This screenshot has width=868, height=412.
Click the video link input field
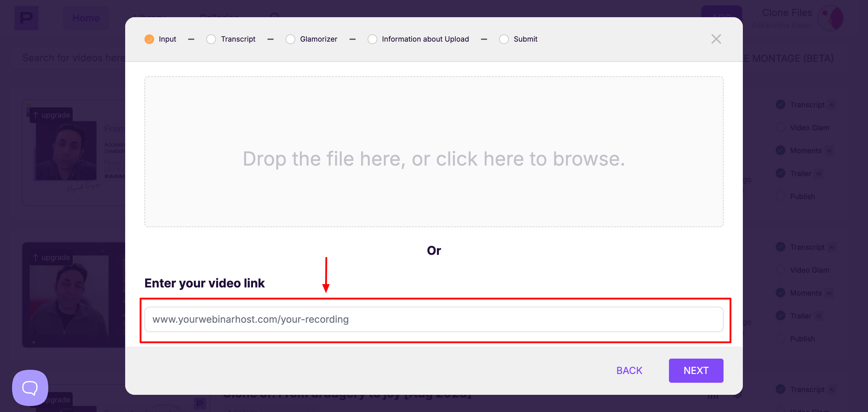point(433,319)
